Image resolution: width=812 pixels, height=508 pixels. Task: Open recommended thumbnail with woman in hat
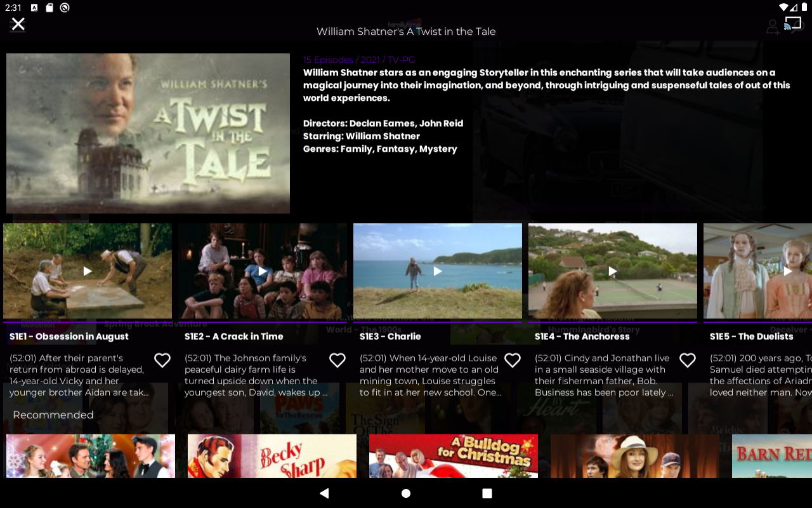[635, 456]
